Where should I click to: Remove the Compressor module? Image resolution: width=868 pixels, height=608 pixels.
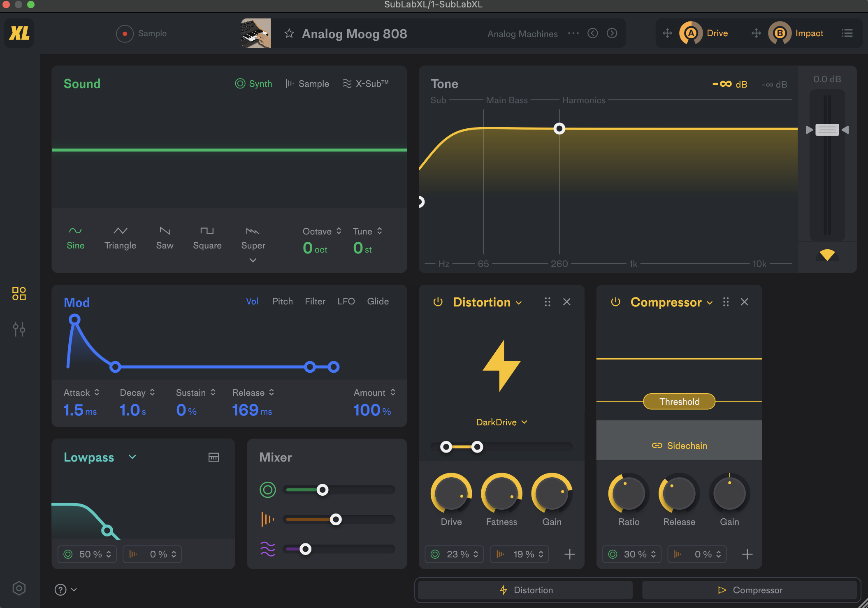point(744,302)
